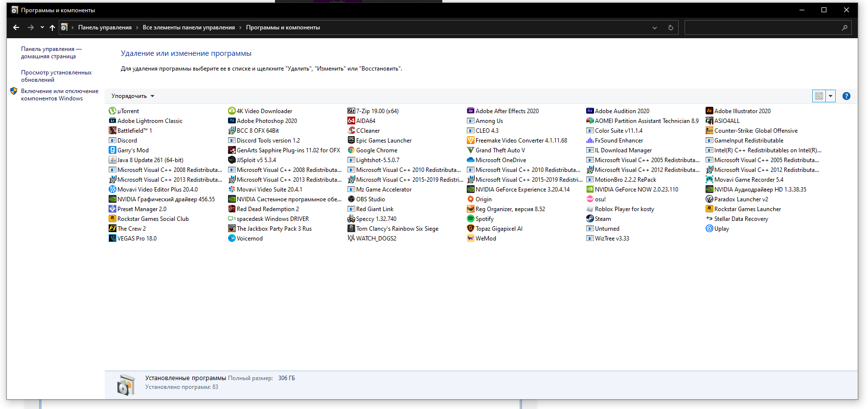Viewport: 868px width, 409px height.
Task: Click the Adobe Audition 2020 icon
Action: [590, 111]
